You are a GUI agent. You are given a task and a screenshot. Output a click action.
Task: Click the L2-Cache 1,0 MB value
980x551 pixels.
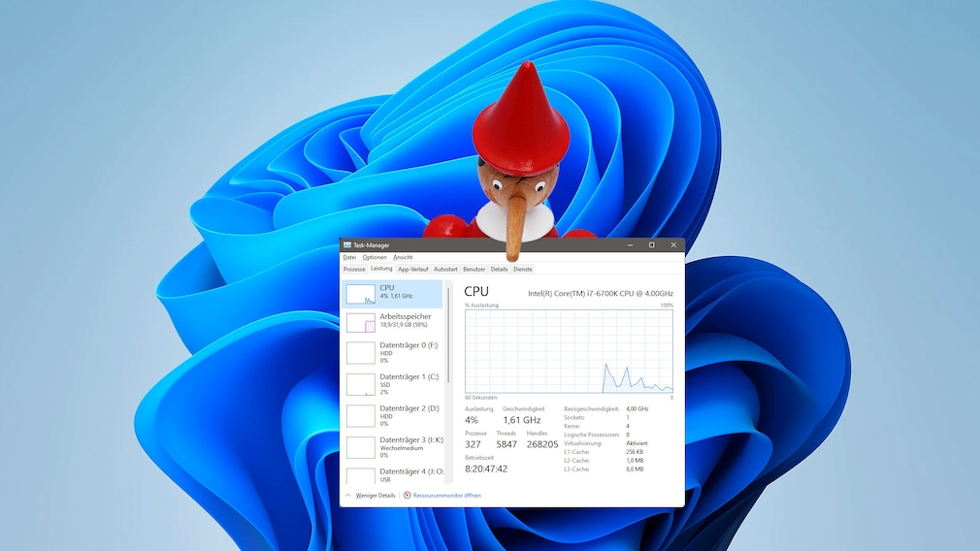click(x=635, y=461)
